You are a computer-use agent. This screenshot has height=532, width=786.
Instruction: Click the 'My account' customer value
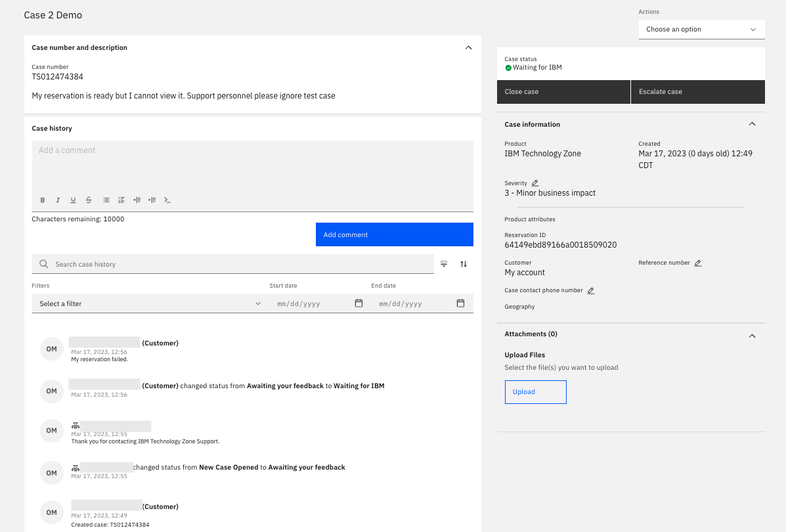pyautogui.click(x=525, y=273)
